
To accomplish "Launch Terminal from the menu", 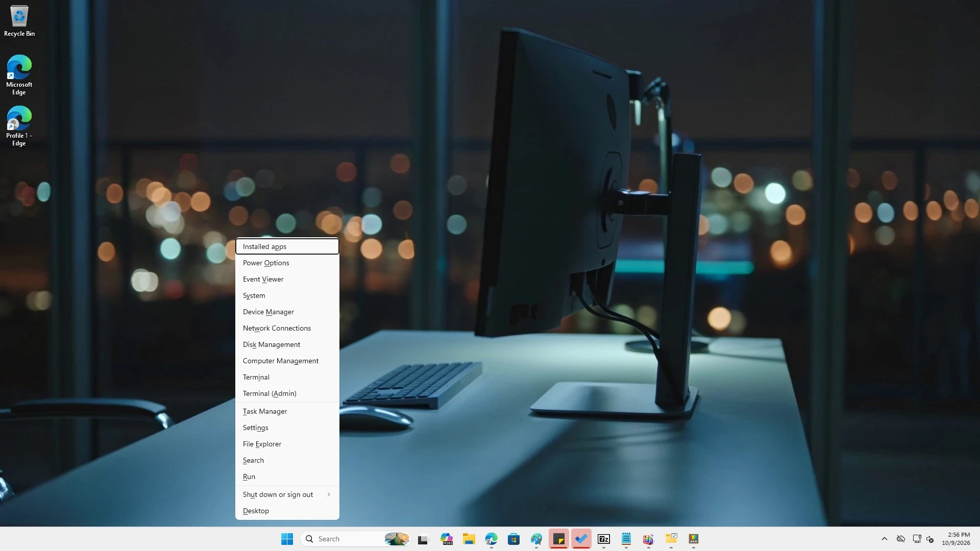I will coord(287,377).
